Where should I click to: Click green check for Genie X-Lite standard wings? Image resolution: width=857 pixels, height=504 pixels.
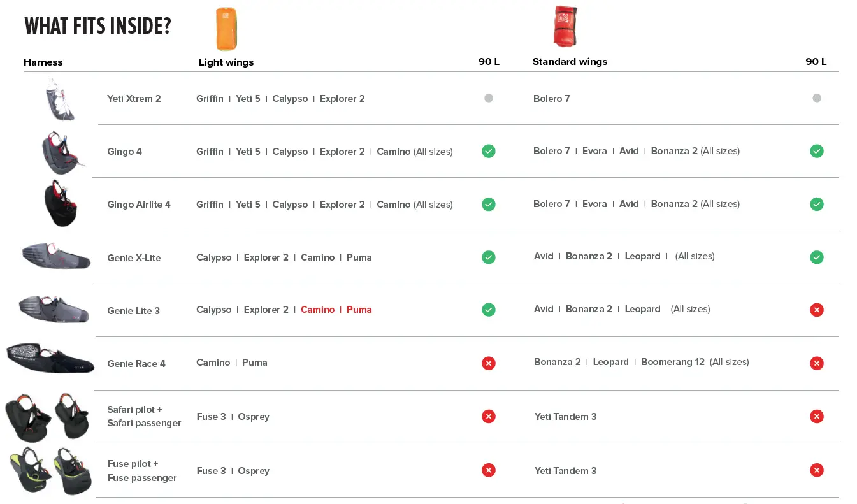click(x=816, y=257)
